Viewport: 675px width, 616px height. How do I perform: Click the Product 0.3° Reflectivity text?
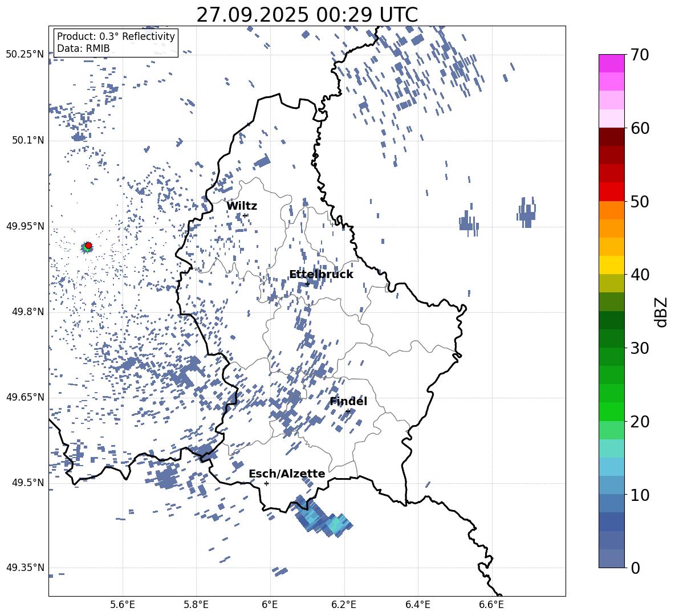(116, 36)
